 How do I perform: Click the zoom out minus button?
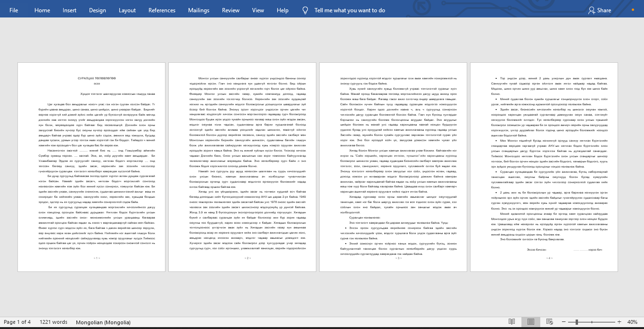(564, 322)
